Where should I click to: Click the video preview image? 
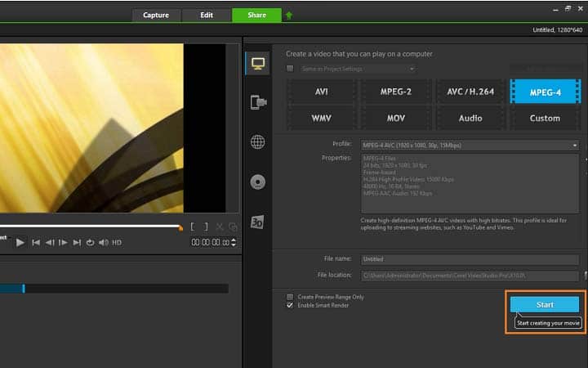pos(91,128)
